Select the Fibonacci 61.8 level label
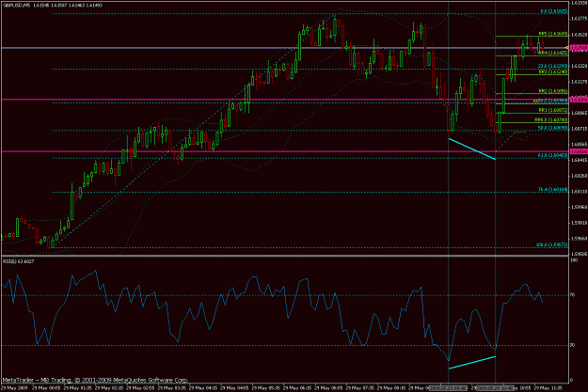 [553, 155]
